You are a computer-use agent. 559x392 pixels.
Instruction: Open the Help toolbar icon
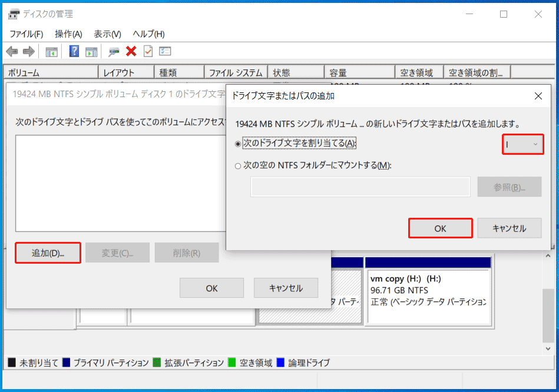pos(74,52)
